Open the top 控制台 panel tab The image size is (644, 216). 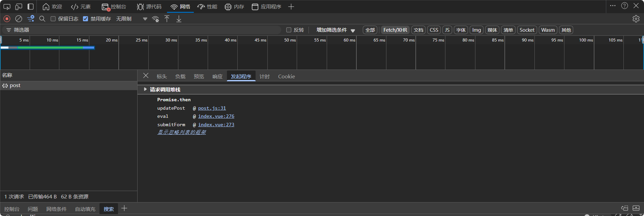tap(114, 6)
